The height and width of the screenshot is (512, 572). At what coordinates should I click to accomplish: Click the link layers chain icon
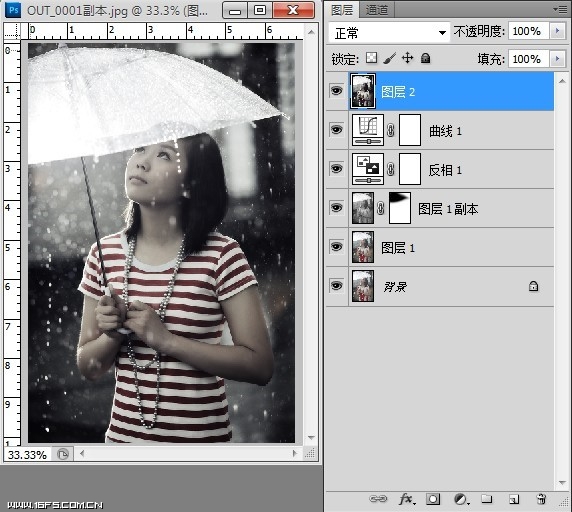click(378, 499)
